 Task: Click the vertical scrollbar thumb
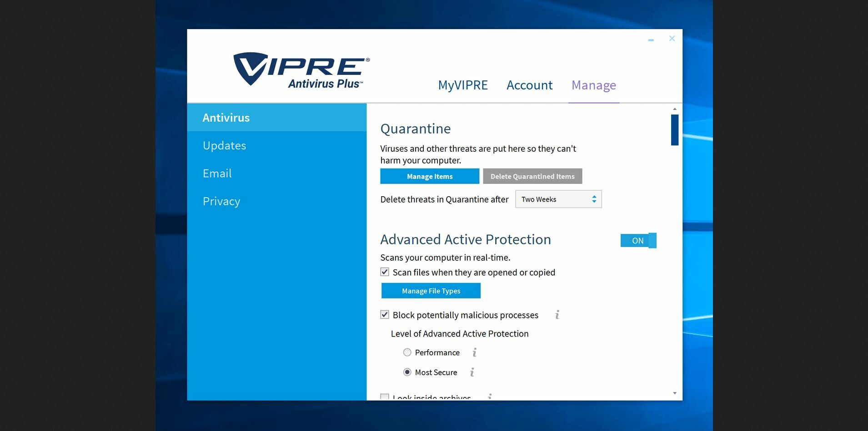pos(675,130)
